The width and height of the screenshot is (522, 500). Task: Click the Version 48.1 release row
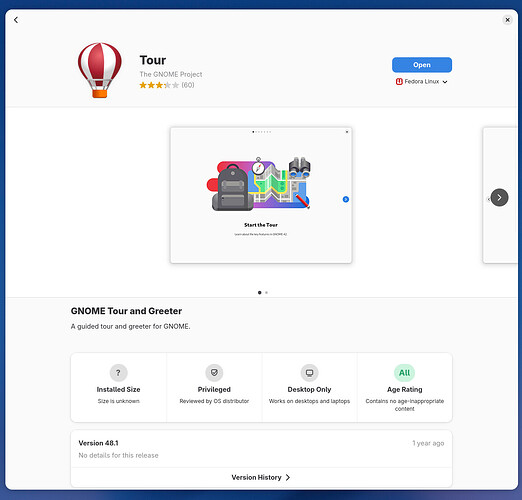click(261, 449)
